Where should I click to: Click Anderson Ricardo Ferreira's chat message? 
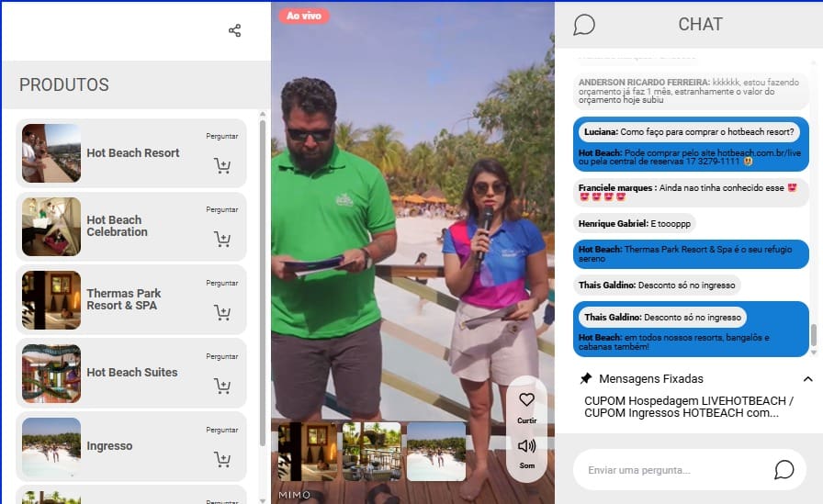[690, 91]
